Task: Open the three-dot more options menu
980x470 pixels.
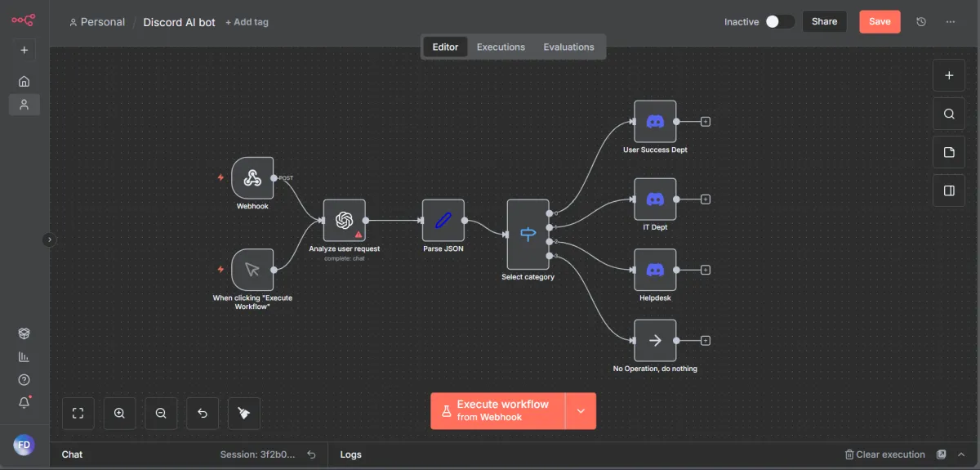Action: click(951, 22)
